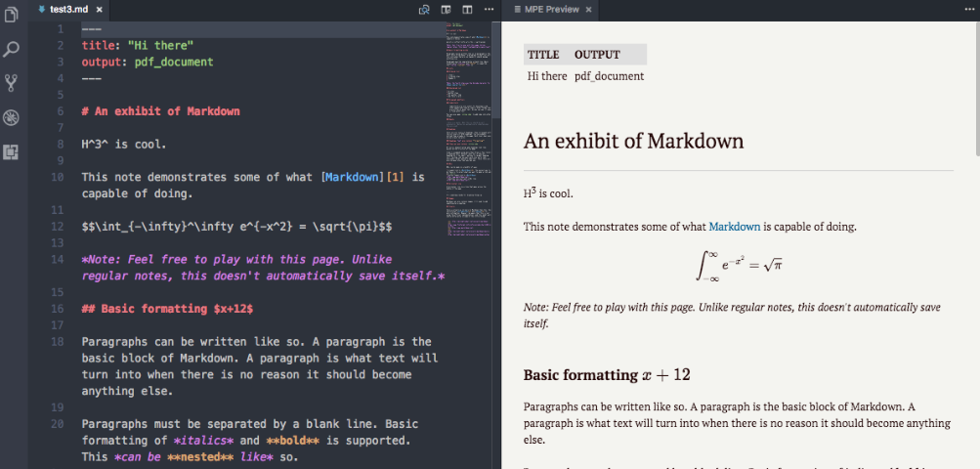Click the open preview magnifier icon
980x469 pixels.
point(424,10)
